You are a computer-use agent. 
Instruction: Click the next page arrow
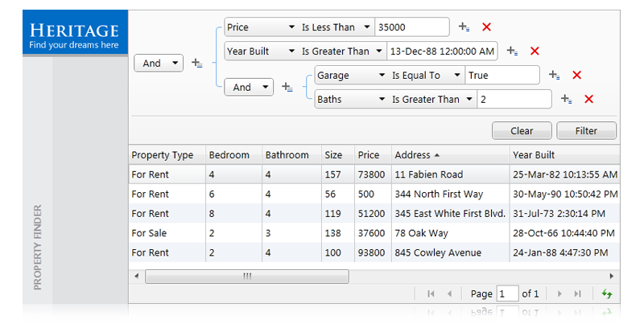[x=559, y=293]
